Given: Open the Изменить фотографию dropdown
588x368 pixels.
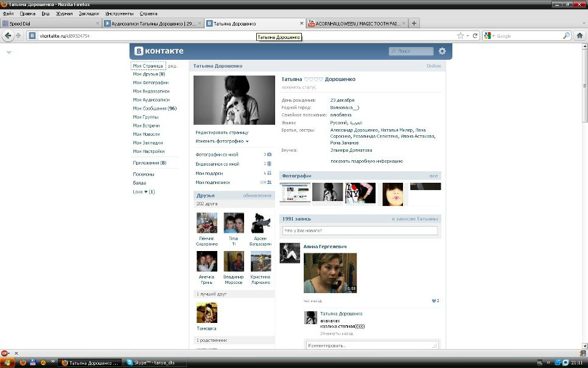Looking at the screenshot, I should [x=222, y=141].
